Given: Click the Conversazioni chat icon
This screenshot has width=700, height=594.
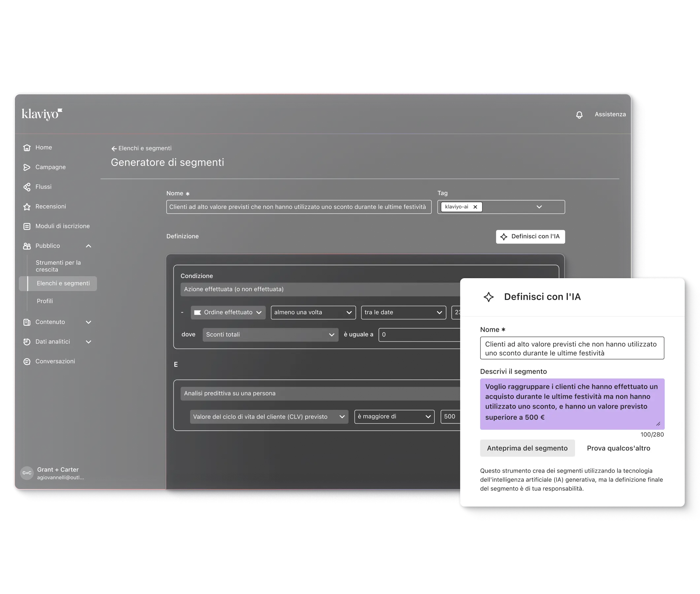Looking at the screenshot, I should [27, 361].
